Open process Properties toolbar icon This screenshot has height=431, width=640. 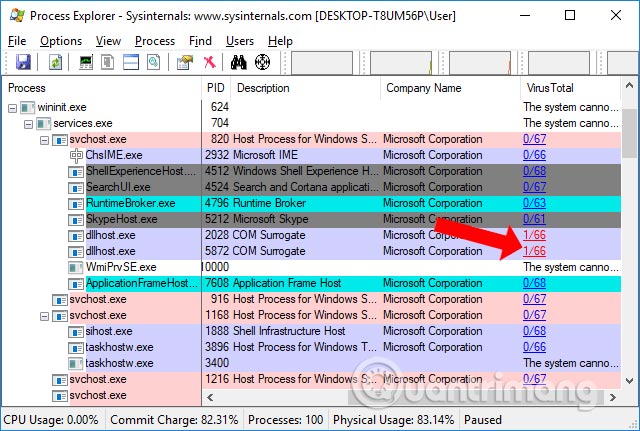tap(185, 62)
